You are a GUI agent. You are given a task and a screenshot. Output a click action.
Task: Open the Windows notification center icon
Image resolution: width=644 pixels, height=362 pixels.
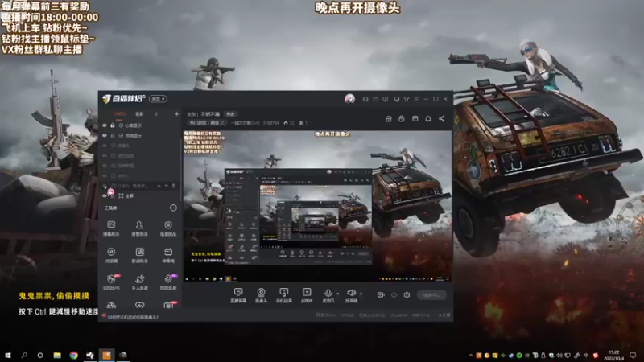pyautogui.click(x=633, y=356)
